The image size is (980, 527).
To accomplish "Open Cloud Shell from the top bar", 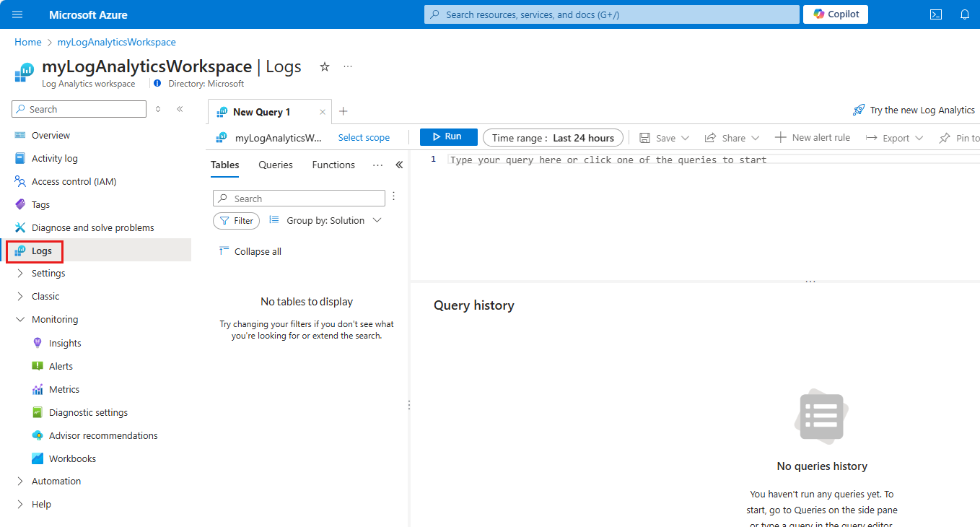I will pyautogui.click(x=935, y=14).
